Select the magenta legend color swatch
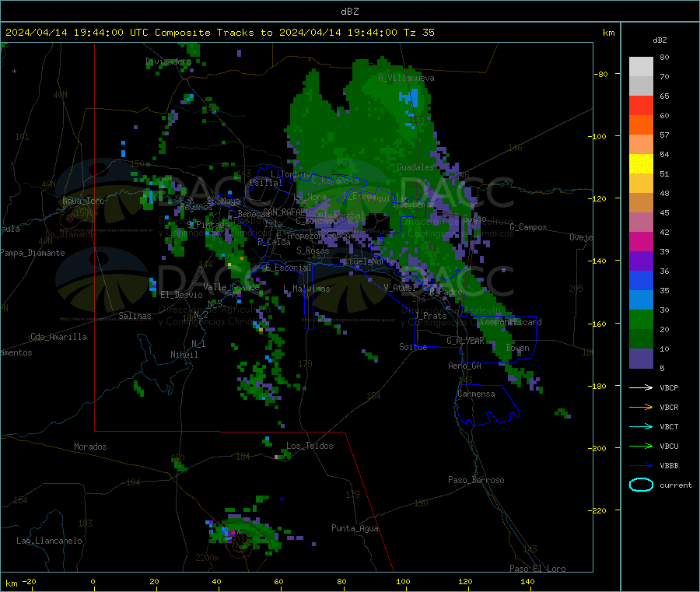The image size is (700, 592). pyautogui.click(x=641, y=241)
